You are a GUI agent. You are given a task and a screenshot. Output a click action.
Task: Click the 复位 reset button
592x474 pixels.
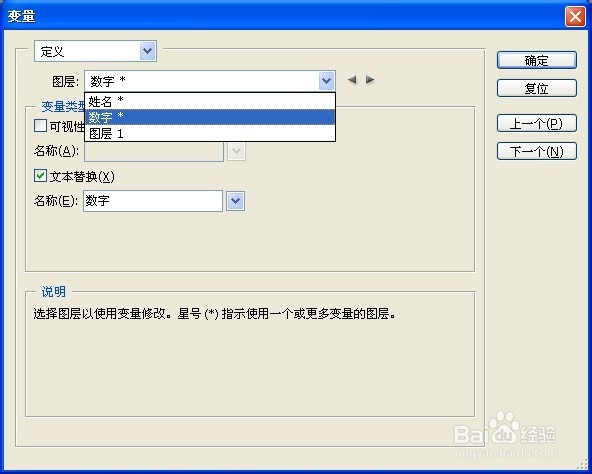536,88
